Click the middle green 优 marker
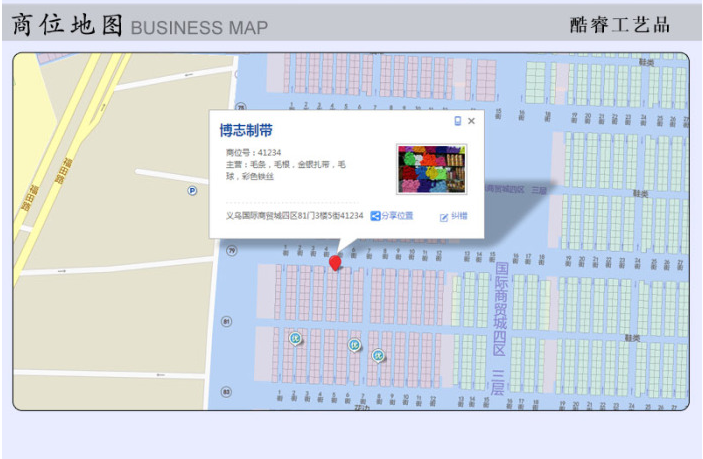 353,345
